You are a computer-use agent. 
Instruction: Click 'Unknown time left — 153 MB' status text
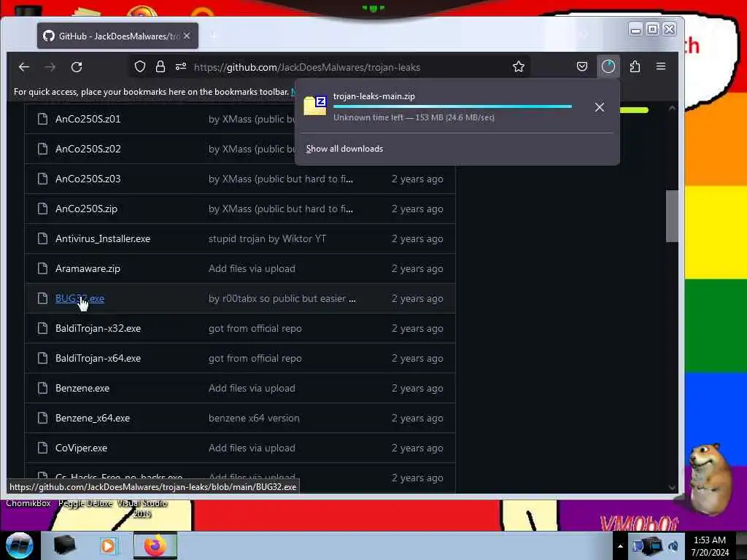(414, 117)
